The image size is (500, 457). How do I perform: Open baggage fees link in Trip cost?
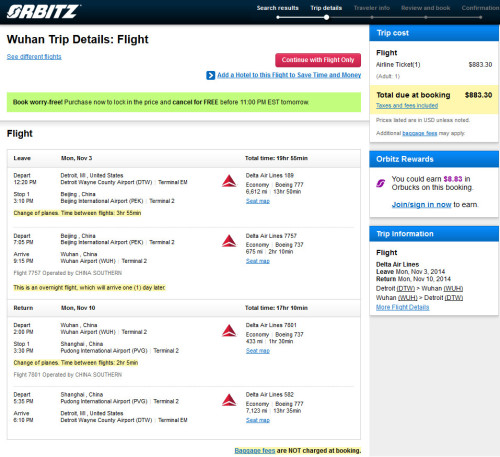(420, 133)
